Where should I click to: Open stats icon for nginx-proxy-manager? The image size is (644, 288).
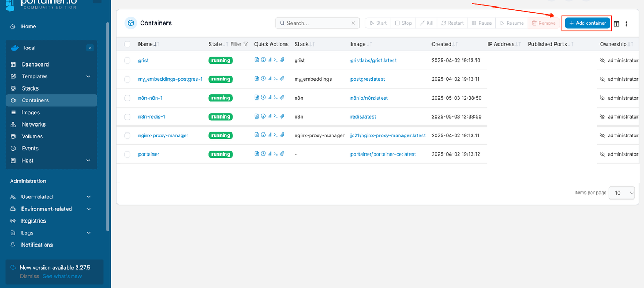pyautogui.click(x=269, y=135)
